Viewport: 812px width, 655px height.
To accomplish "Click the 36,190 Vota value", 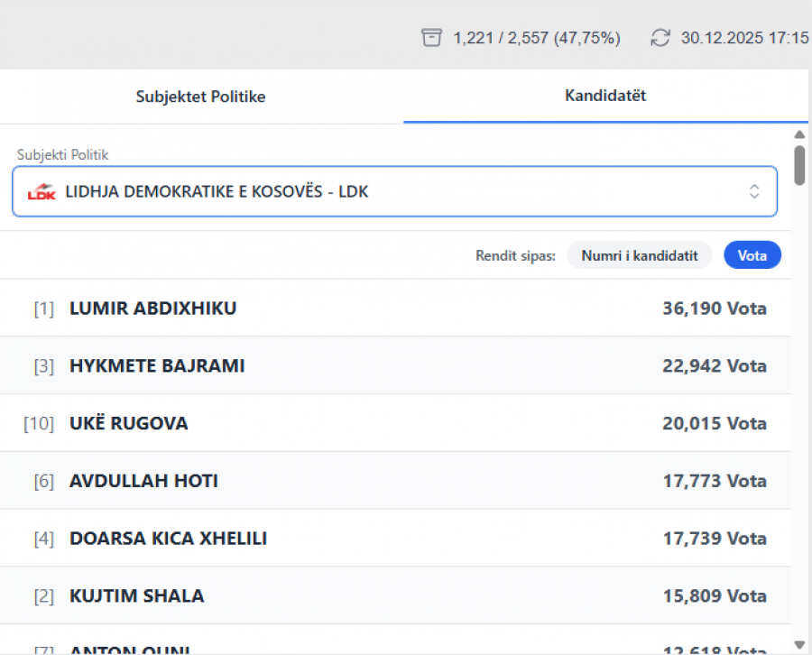I will [715, 309].
